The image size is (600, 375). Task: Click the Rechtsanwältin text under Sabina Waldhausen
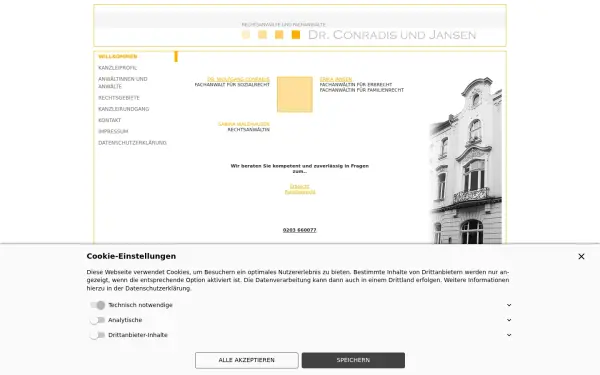(249, 130)
